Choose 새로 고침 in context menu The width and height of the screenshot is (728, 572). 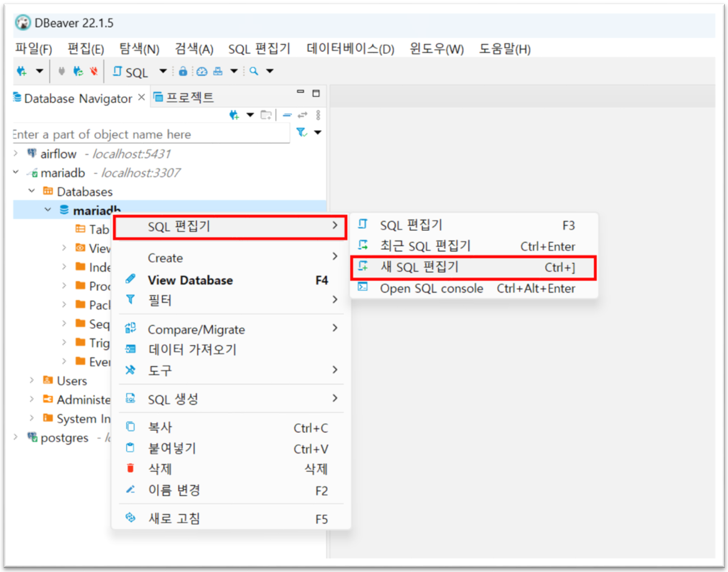tap(231, 518)
